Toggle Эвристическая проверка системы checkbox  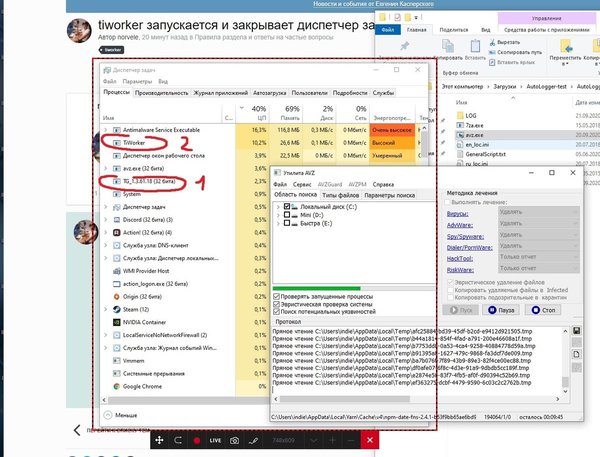[x=277, y=304]
